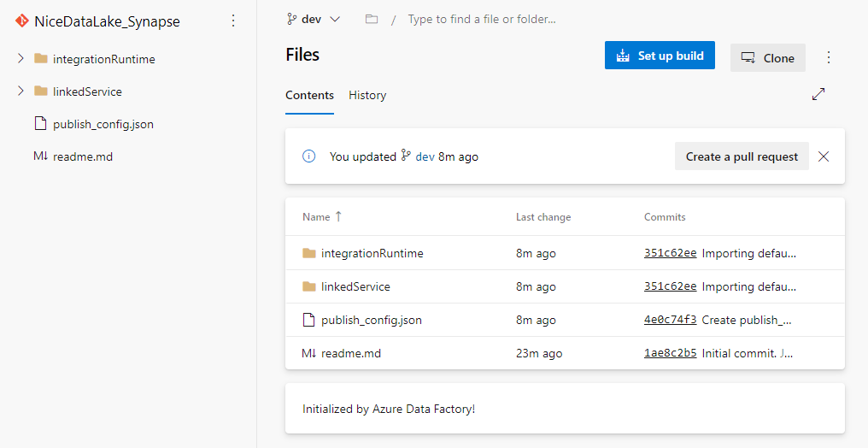This screenshot has height=448, width=868.
Task: Click the Set up build button
Action: click(x=660, y=56)
